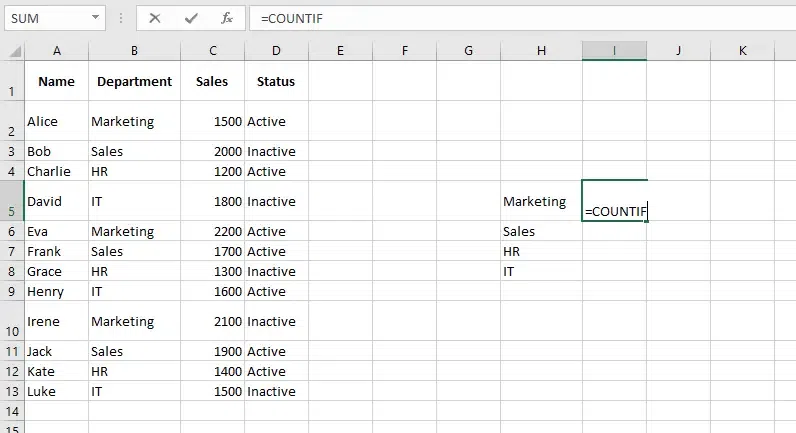Open Insert Function dialog via fx icon
This screenshot has width=796, height=433.
(227, 18)
